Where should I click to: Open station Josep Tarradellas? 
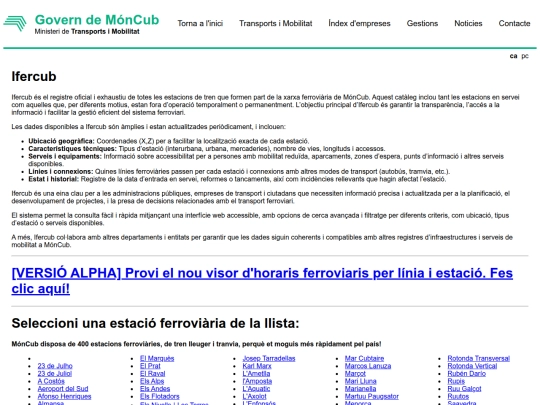tap(269, 358)
